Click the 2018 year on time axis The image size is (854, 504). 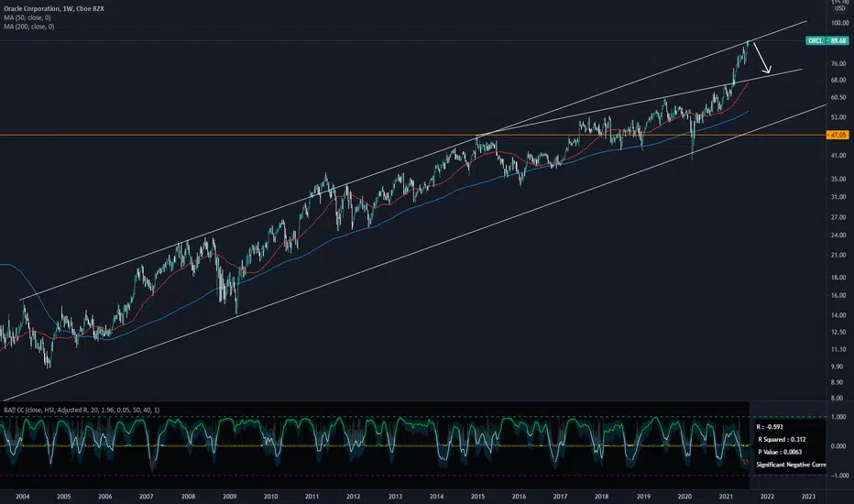click(601, 497)
